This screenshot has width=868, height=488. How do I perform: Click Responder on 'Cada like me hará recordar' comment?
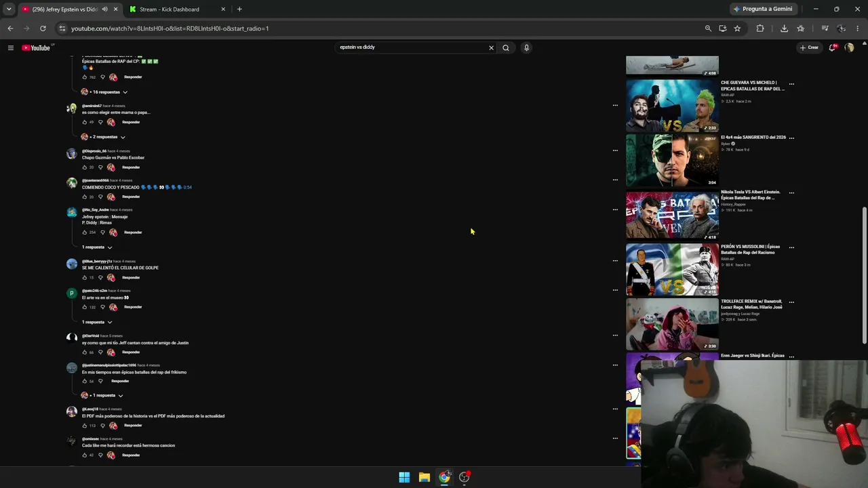[131, 455]
